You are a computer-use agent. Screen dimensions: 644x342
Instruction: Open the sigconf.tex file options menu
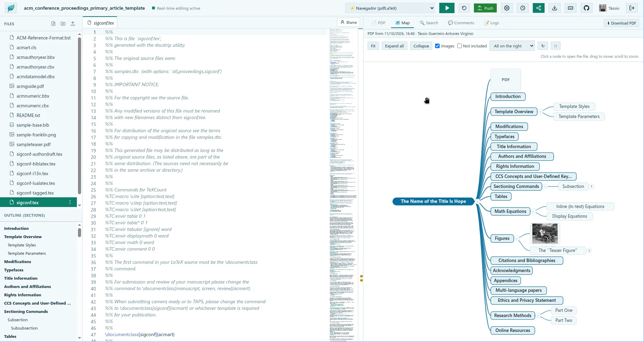70,202
